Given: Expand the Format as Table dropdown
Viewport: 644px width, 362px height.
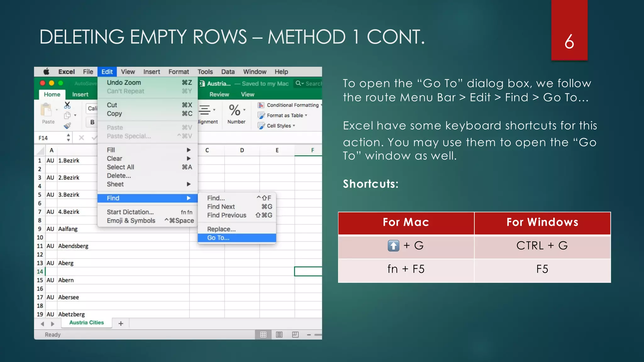Looking at the screenshot, I should pyautogui.click(x=306, y=115).
